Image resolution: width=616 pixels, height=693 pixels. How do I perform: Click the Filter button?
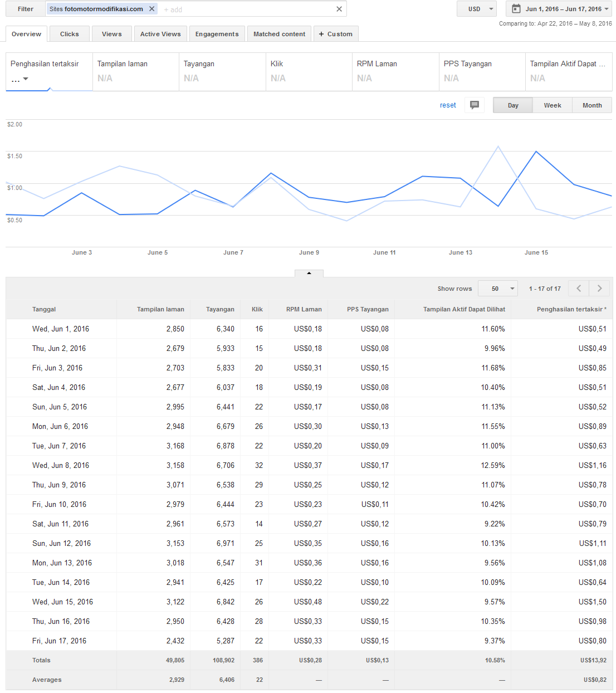pyautogui.click(x=26, y=9)
